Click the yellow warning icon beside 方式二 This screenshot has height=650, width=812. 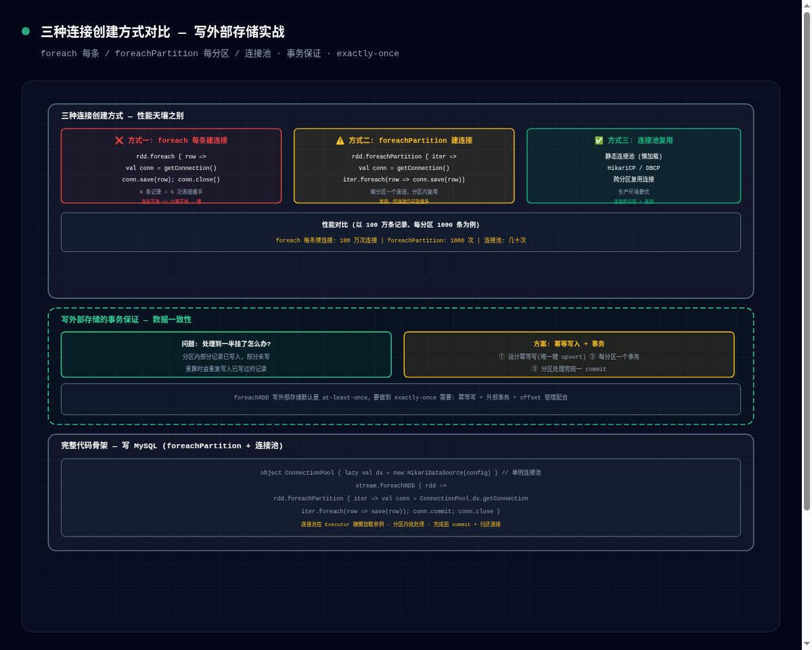click(x=340, y=141)
